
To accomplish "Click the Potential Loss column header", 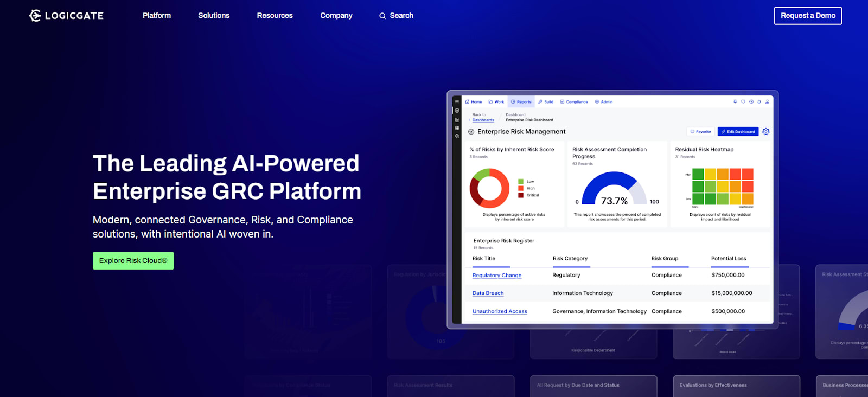I will pos(729,259).
